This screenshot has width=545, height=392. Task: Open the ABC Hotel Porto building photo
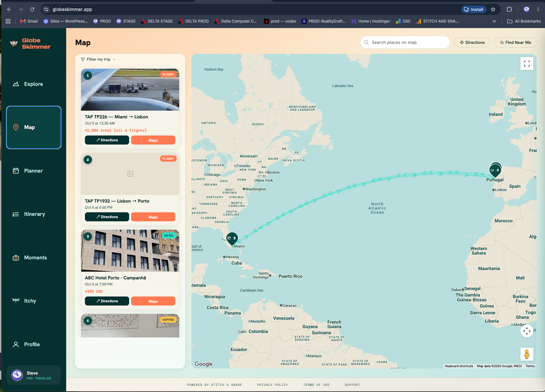click(130, 251)
